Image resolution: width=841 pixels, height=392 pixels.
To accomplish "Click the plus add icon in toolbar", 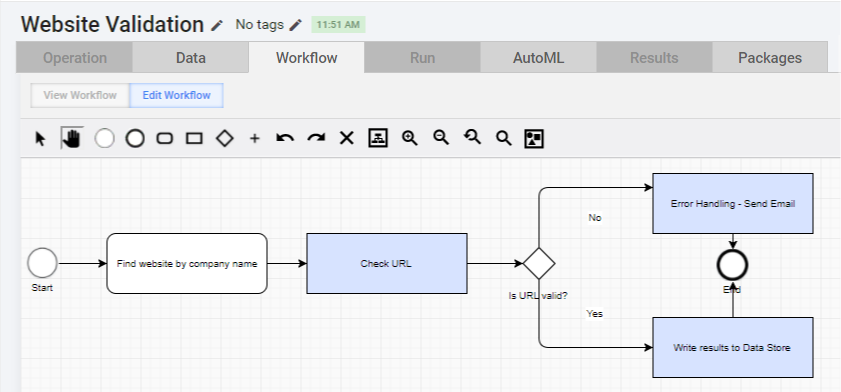I will coord(255,139).
